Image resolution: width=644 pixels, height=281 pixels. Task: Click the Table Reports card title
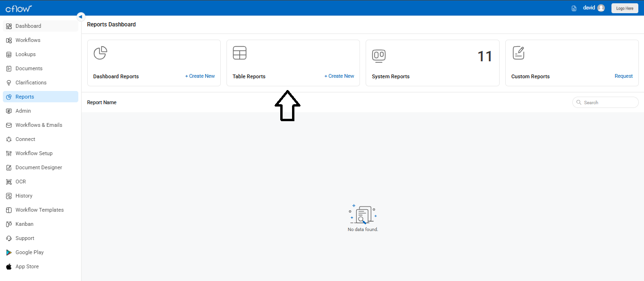pos(249,76)
